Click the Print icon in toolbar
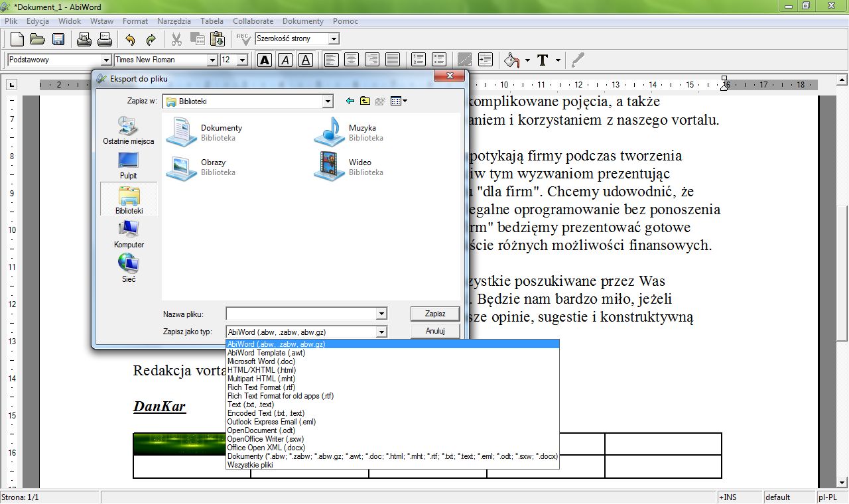849x504 pixels. (84, 38)
